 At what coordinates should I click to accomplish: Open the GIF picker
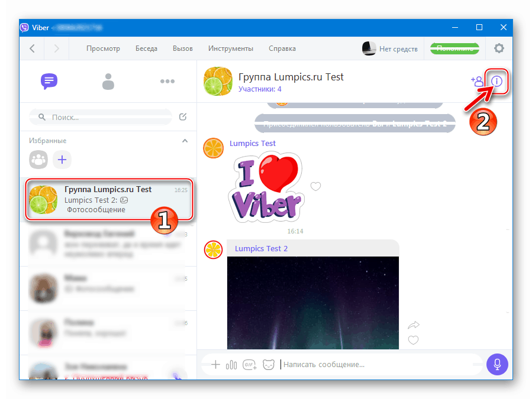tap(250, 365)
